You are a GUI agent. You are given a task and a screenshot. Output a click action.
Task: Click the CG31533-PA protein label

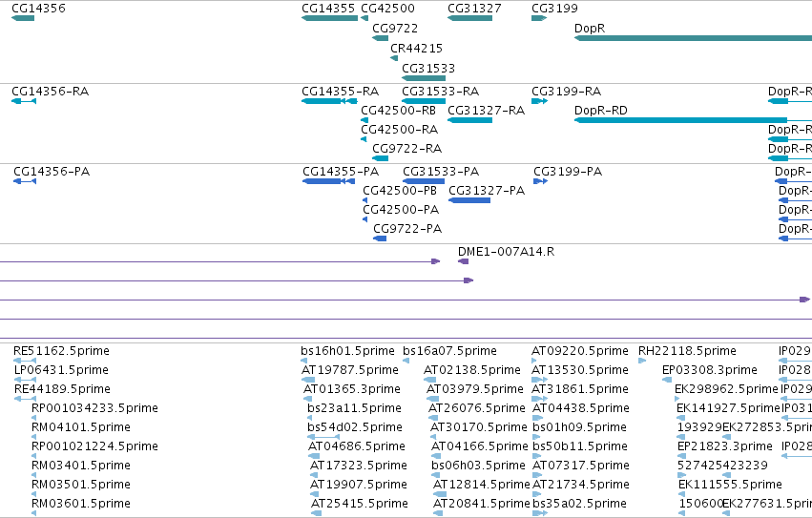441,172
